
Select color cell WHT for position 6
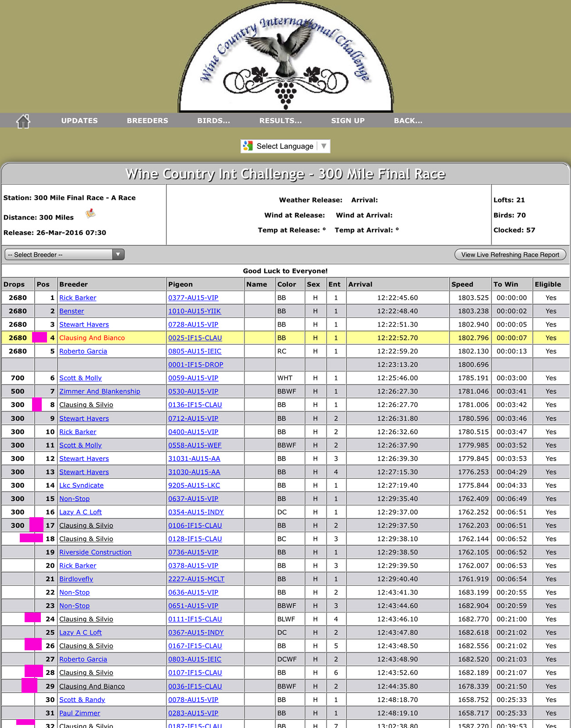click(x=285, y=378)
